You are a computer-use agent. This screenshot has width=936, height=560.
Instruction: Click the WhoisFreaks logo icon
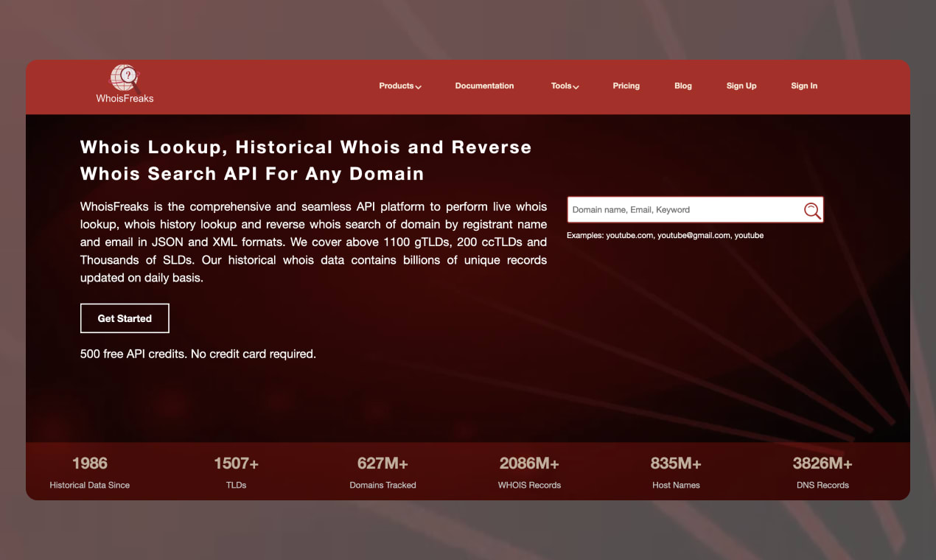coord(125,76)
